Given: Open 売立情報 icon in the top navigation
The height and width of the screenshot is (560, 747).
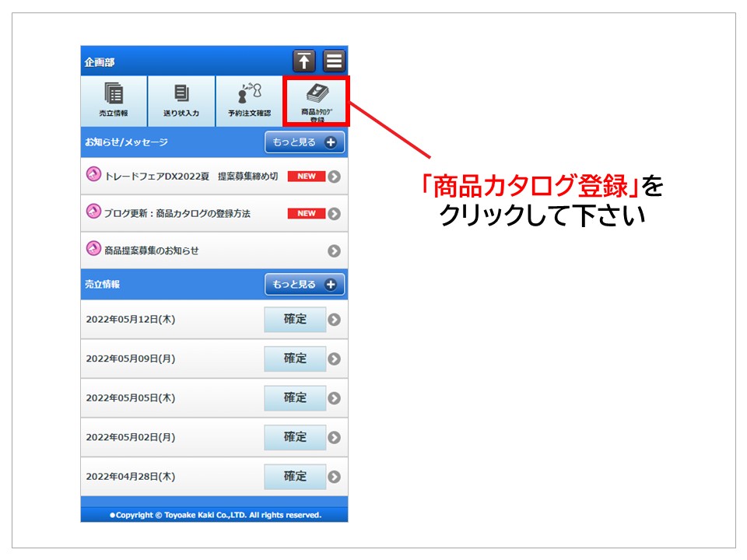Looking at the screenshot, I should [x=114, y=101].
